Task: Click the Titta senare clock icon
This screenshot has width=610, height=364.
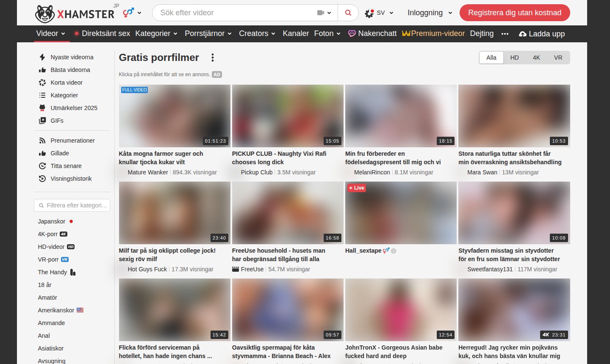Action: (42, 166)
